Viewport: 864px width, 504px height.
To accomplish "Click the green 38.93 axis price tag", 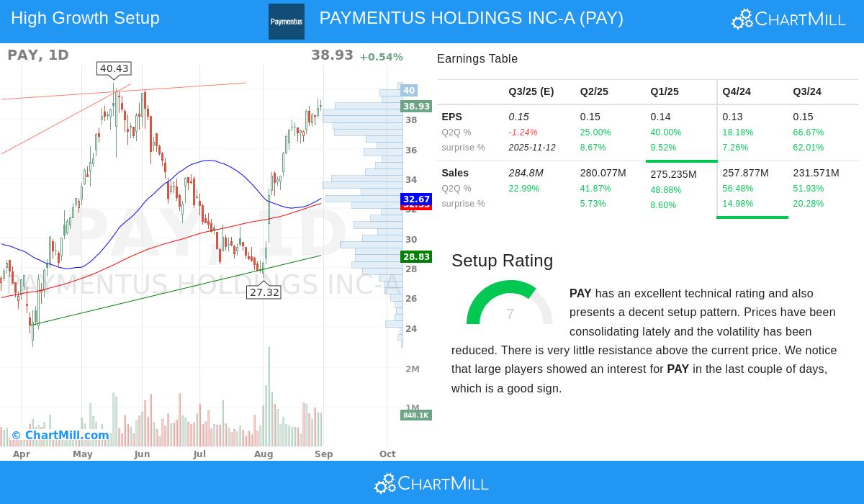I will (416, 106).
